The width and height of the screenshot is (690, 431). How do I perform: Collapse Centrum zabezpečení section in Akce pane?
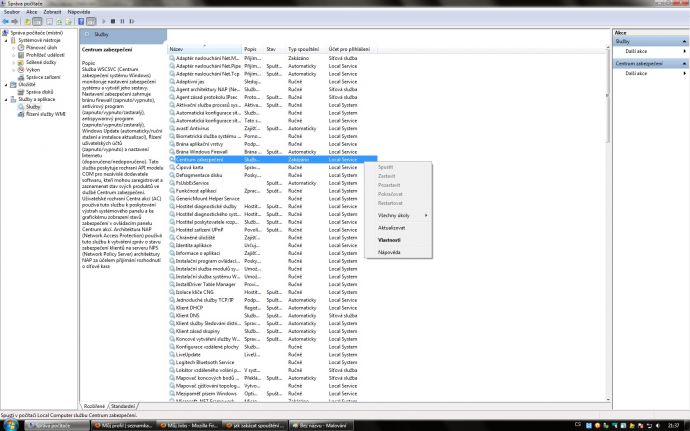point(684,64)
